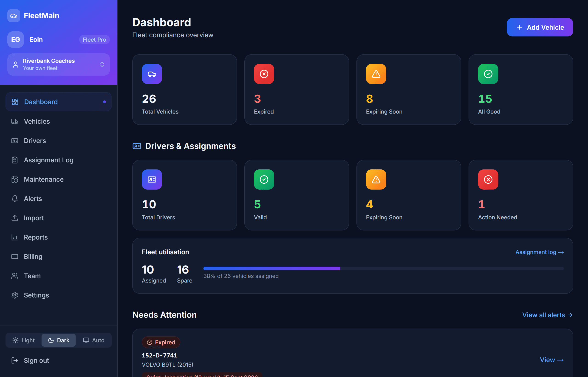The height and width of the screenshot is (377, 588).
Task: Select the Dark theme option
Action: coord(59,340)
